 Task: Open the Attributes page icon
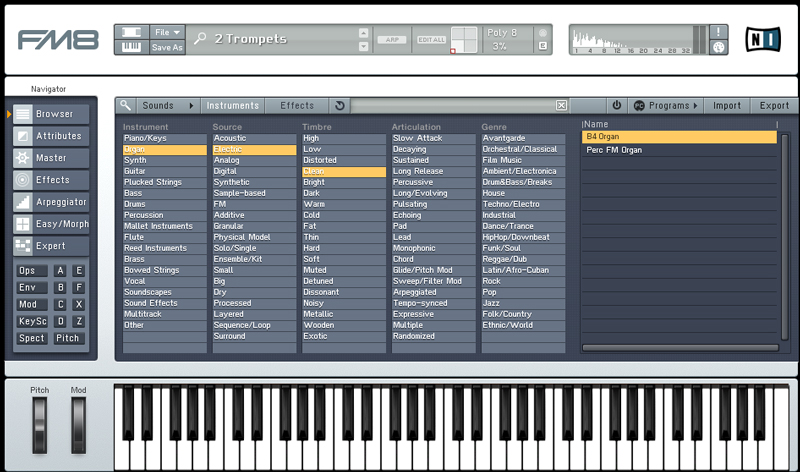tap(22, 136)
